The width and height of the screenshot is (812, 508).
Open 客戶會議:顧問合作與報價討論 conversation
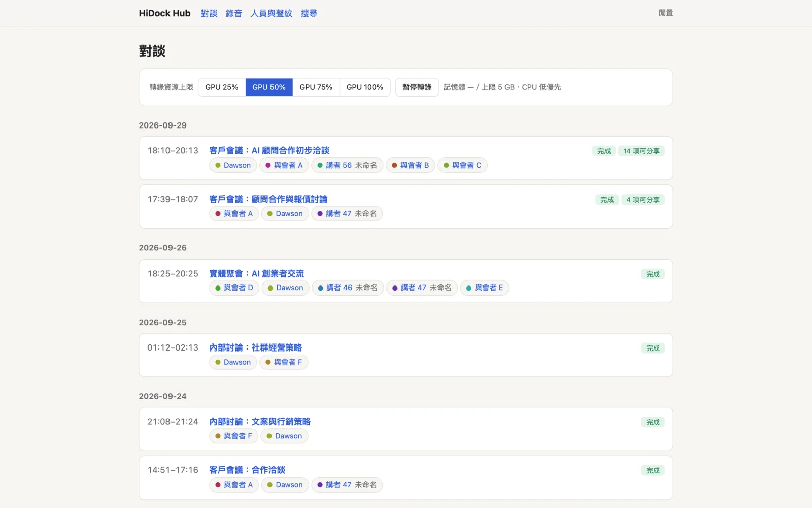click(268, 199)
